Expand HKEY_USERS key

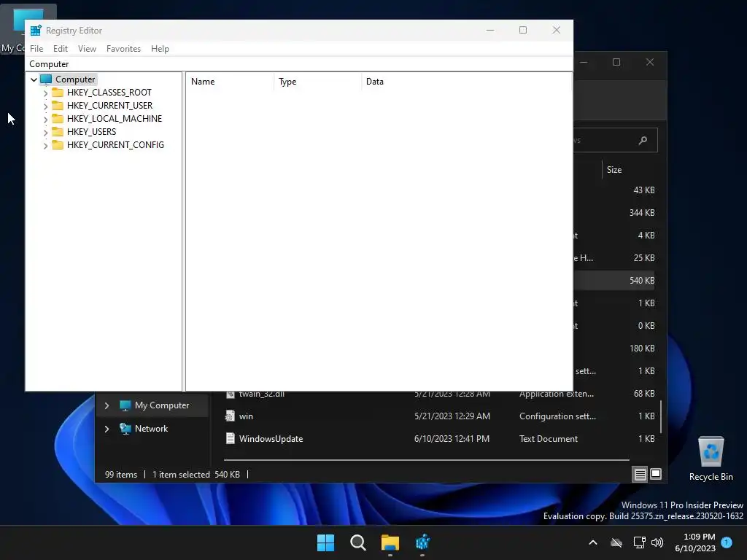46,132
